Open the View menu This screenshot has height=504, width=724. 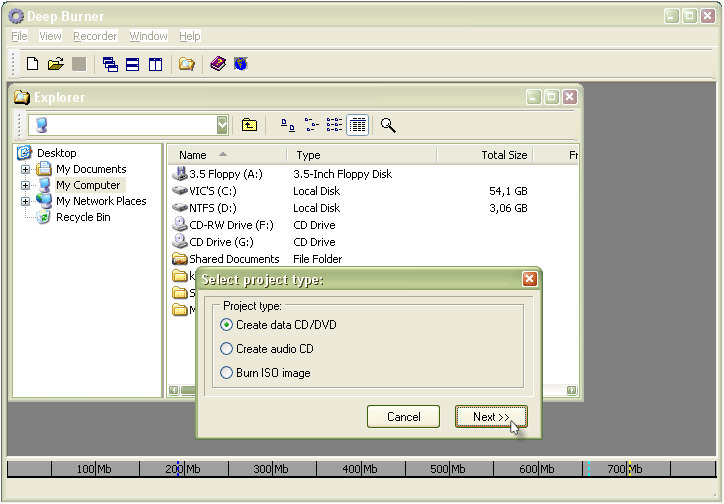[50, 36]
